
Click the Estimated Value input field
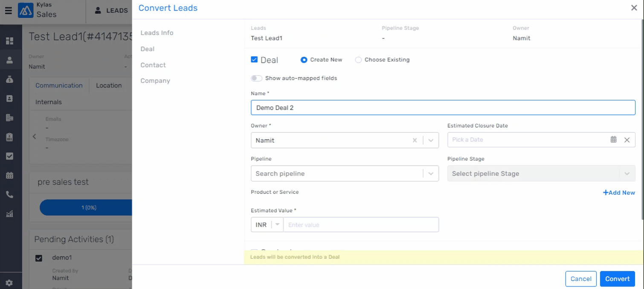point(361,225)
